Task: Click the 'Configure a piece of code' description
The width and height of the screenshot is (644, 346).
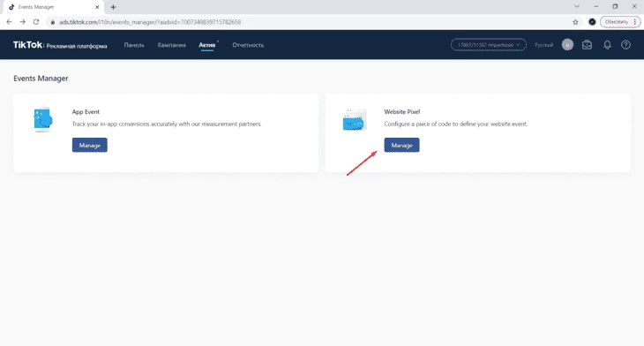Action: (x=456, y=124)
